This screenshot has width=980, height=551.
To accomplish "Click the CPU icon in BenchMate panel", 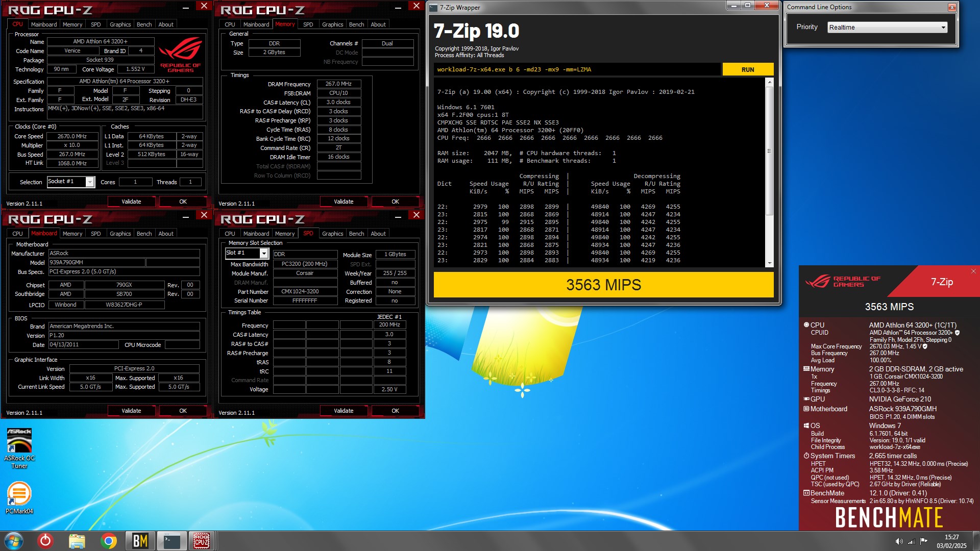I will (806, 325).
